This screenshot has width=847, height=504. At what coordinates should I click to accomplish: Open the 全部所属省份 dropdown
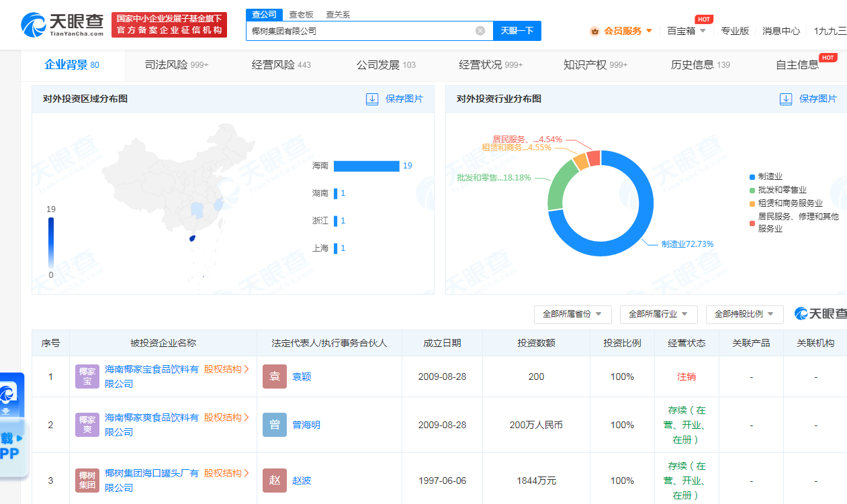click(x=572, y=314)
